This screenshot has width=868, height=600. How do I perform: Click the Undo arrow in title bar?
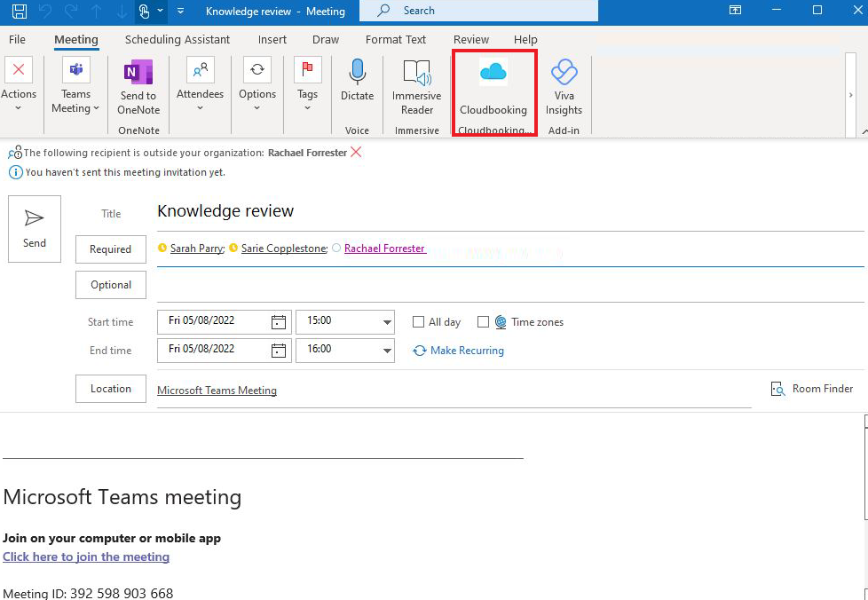(45, 11)
